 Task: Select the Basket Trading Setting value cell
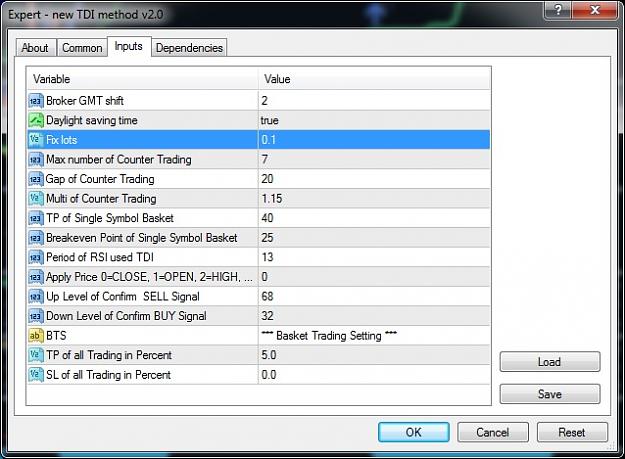coord(374,335)
